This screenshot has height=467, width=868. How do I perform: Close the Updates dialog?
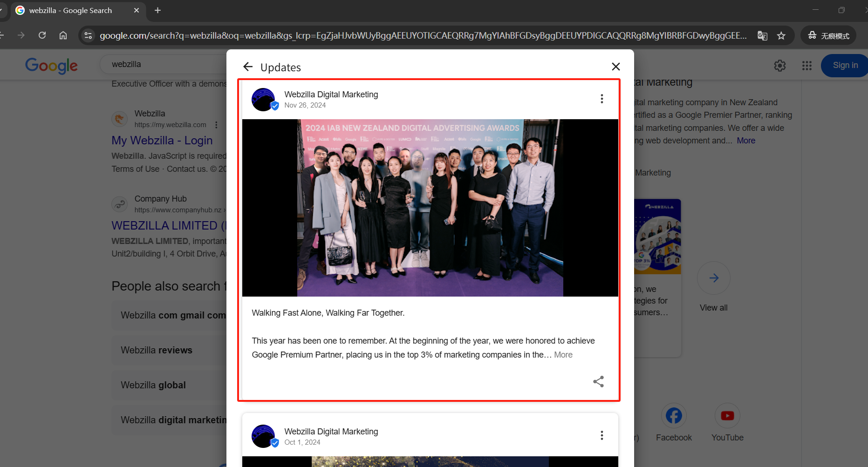pos(615,67)
